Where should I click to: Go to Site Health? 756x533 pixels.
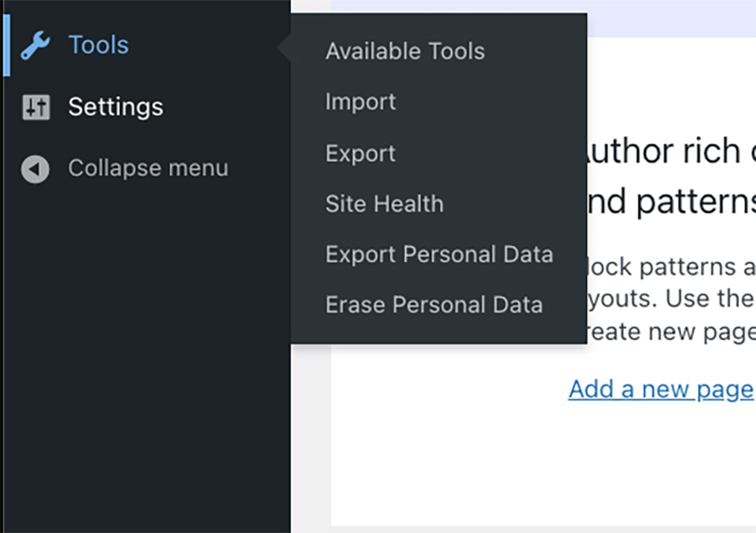point(384,204)
